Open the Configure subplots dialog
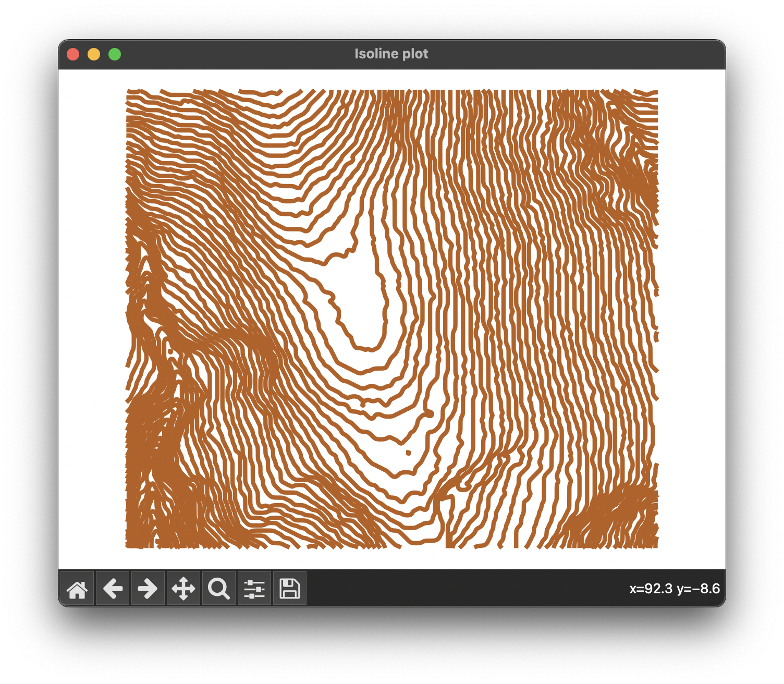Image resolution: width=784 pixels, height=684 pixels. point(254,589)
